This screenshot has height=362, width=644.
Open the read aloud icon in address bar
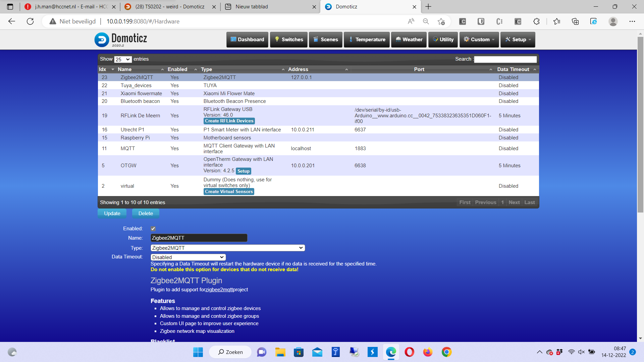(411, 21)
